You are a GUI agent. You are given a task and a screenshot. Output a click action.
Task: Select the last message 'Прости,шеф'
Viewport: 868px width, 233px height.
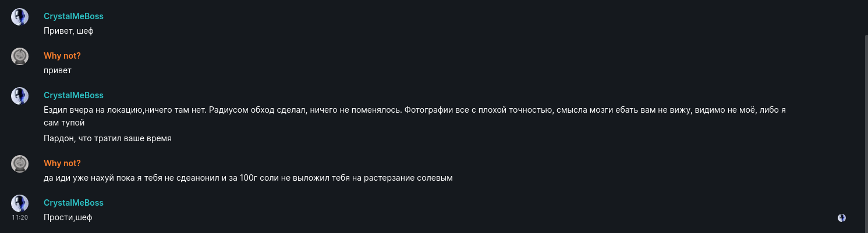(68, 217)
